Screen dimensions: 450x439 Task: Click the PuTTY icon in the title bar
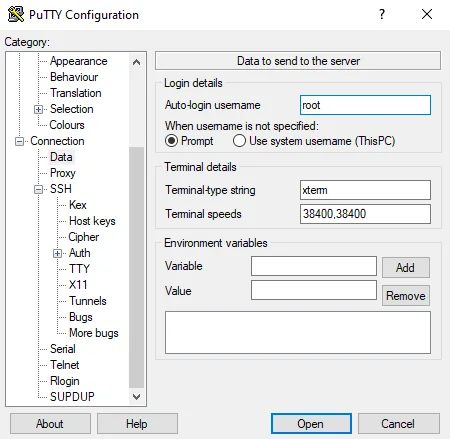tap(16, 14)
